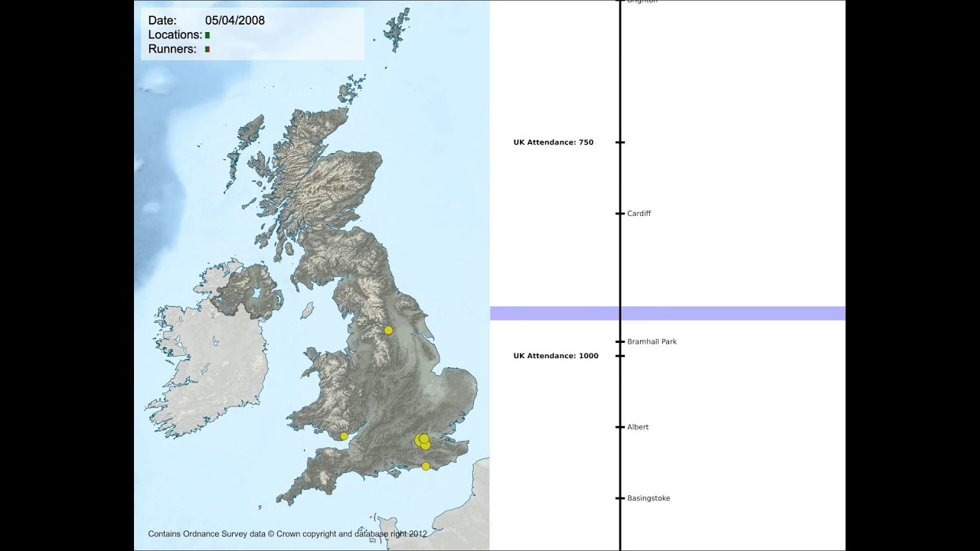Click 'UK Attendance: 1000' milestone label
The image size is (980, 551).
click(x=556, y=356)
